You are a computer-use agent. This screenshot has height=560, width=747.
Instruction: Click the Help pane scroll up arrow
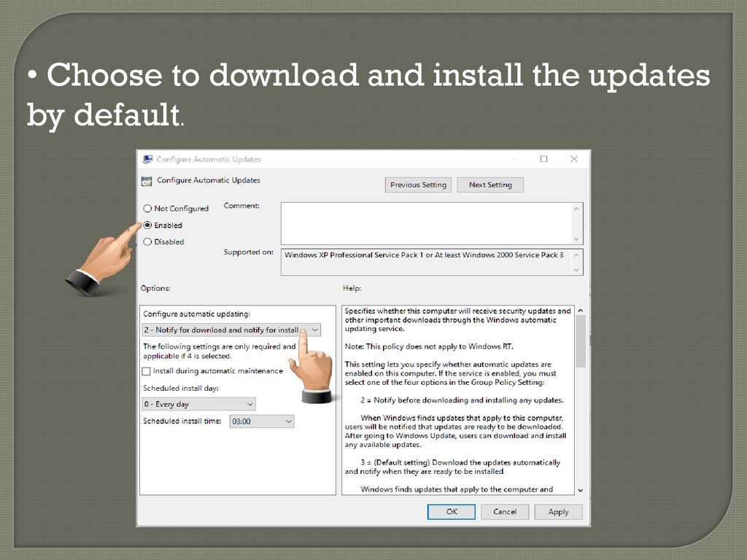point(580,311)
